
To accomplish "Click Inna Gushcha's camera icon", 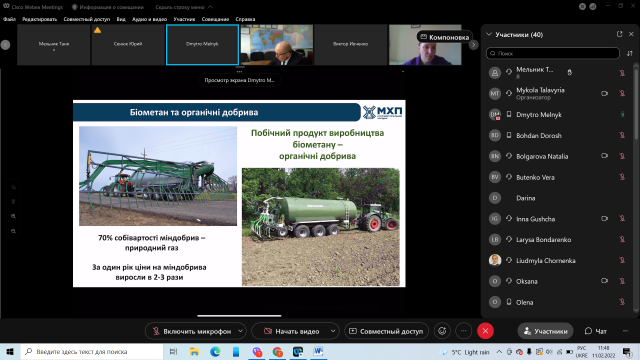I will pos(604,219).
